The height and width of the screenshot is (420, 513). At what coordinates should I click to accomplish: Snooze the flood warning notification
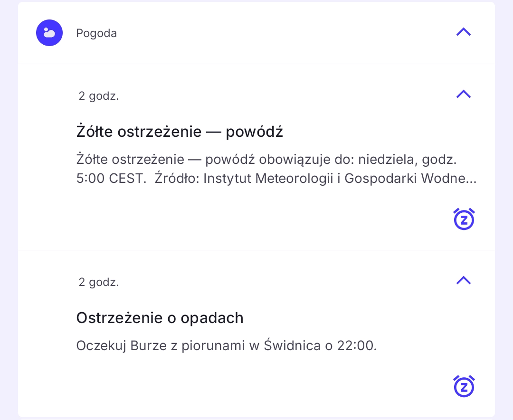[464, 219]
